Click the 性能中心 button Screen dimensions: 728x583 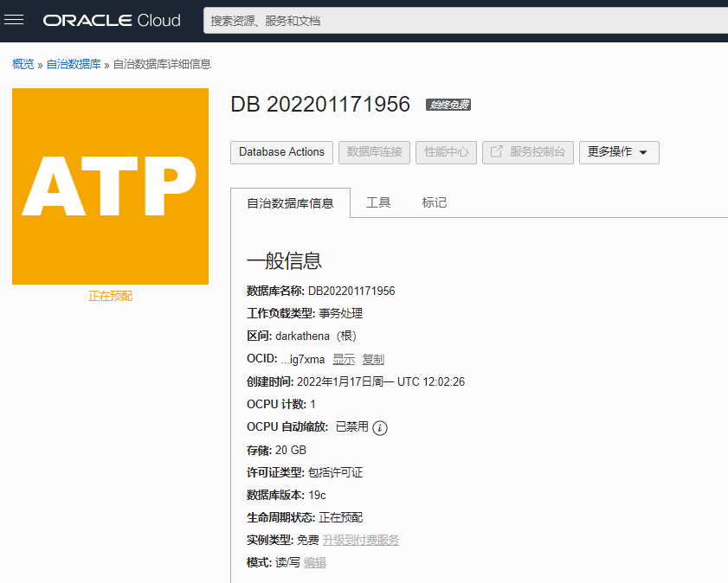click(x=446, y=152)
